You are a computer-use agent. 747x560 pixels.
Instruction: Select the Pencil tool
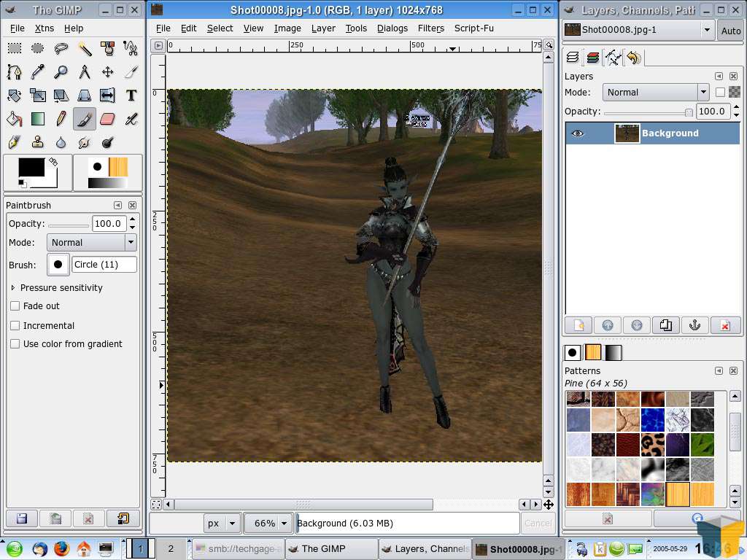coord(61,119)
